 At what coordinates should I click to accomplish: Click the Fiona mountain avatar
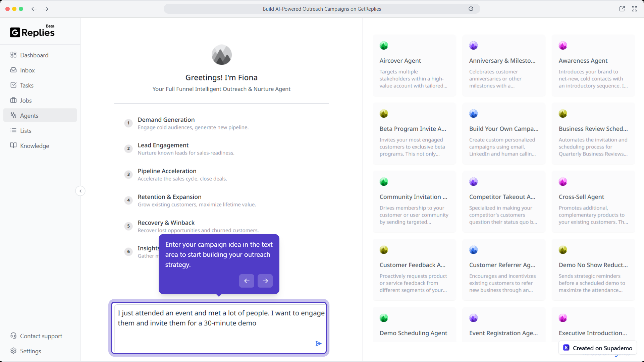pos(221,55)
